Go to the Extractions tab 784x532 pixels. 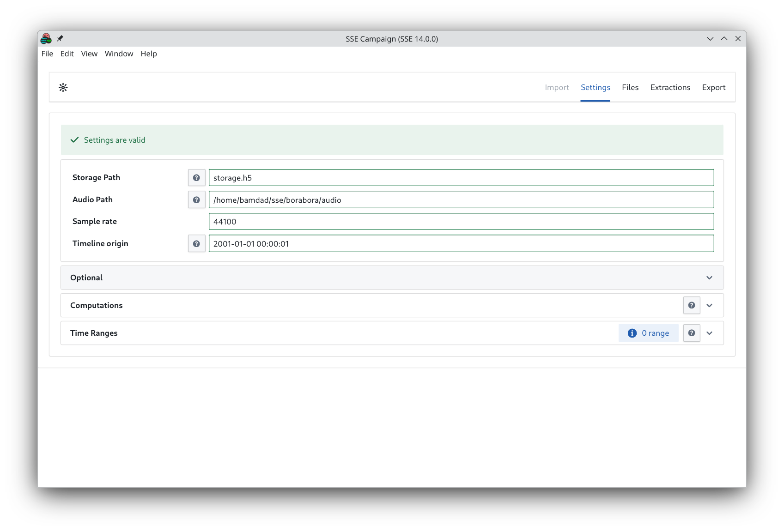click(670, 87)
